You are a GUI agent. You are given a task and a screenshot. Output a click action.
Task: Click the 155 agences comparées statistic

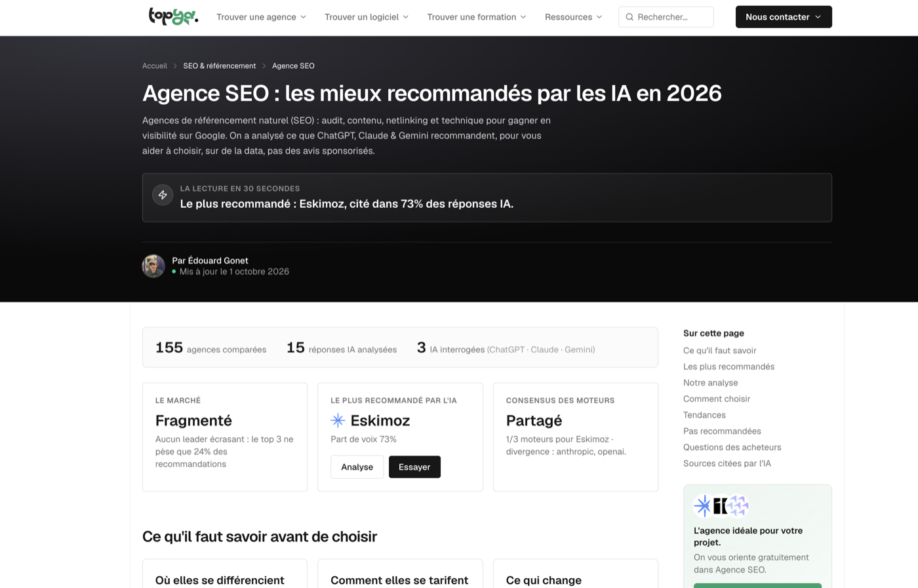pos(210,348)
